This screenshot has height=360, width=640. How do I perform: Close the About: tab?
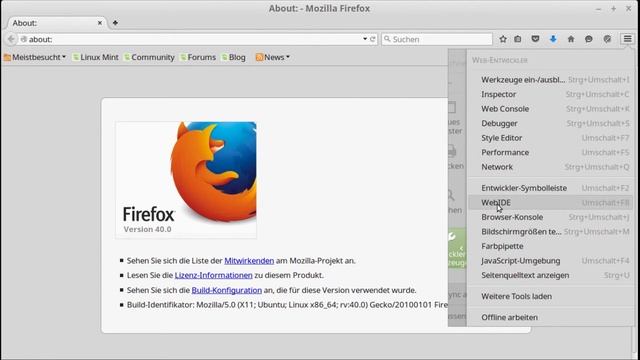pyautogui.click(x=100, y=23)
